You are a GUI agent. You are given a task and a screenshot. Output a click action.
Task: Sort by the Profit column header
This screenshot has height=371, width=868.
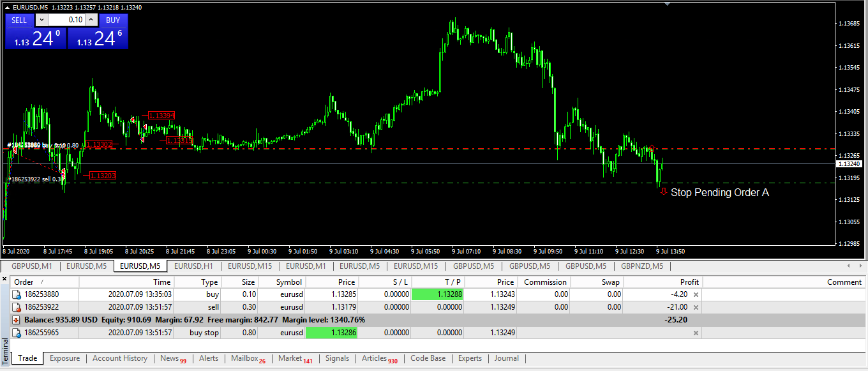[662, 282]
